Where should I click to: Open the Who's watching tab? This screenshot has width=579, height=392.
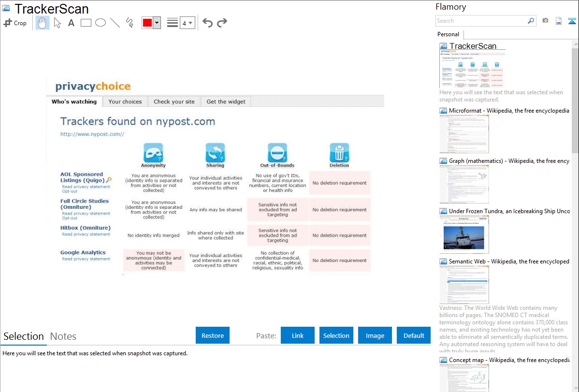point(74,102)
